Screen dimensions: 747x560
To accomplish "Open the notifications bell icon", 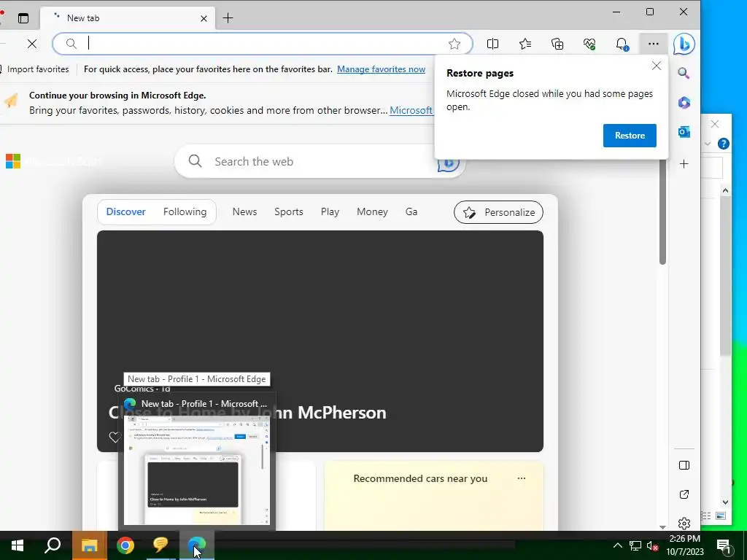I will [622, 44].
